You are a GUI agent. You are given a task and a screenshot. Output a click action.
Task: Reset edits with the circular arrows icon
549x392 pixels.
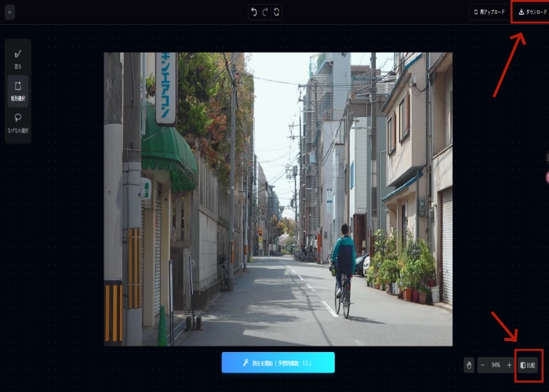(276, 13)
